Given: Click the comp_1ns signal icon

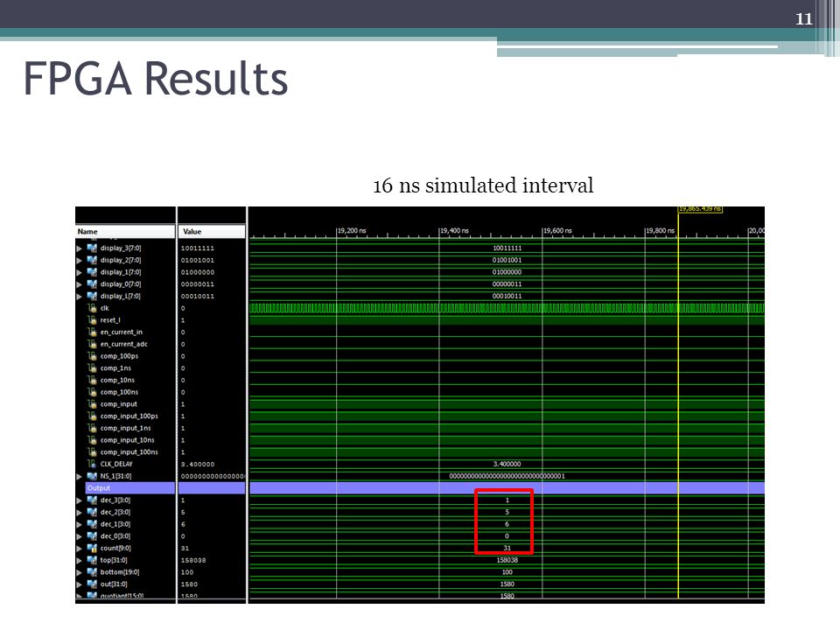Looking at the screenshot, I should point(92,368).
